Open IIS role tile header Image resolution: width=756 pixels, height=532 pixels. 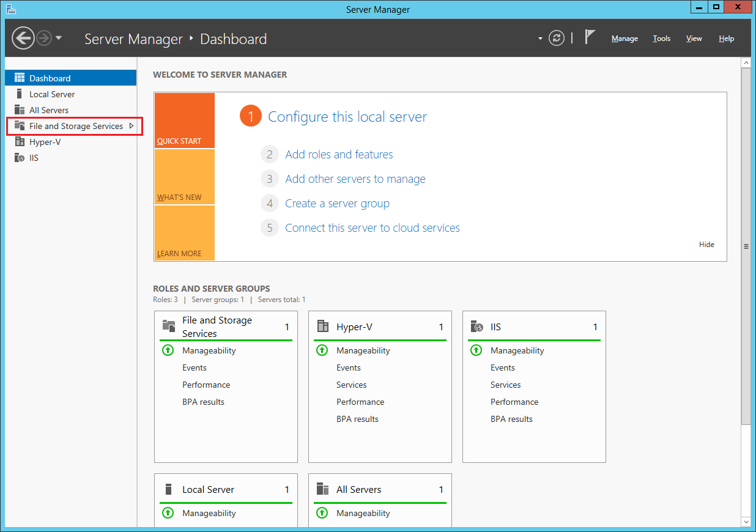[x=534, y=327]
